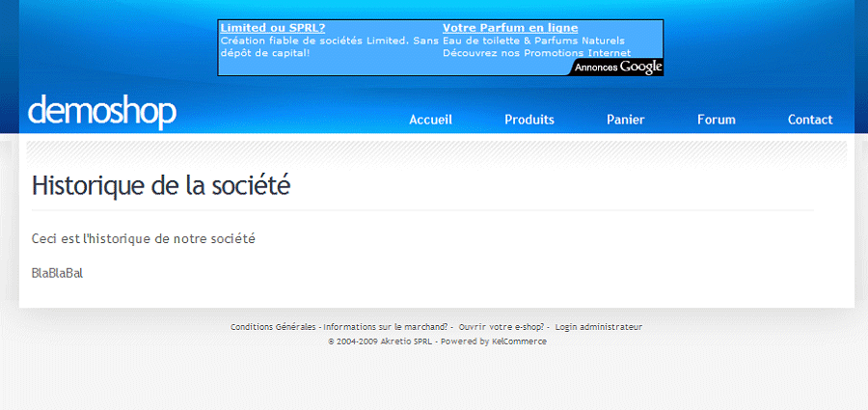This screenshot has width=868, height=410.
Task: Open the Panier shopping cart page
Action: pyautogui.click(x=625, y=120)
